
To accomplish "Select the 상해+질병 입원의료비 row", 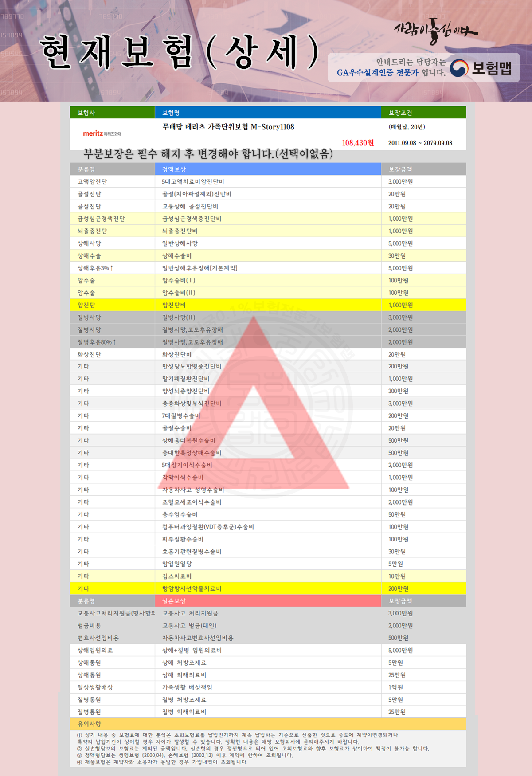I will [x=268, y=651].
